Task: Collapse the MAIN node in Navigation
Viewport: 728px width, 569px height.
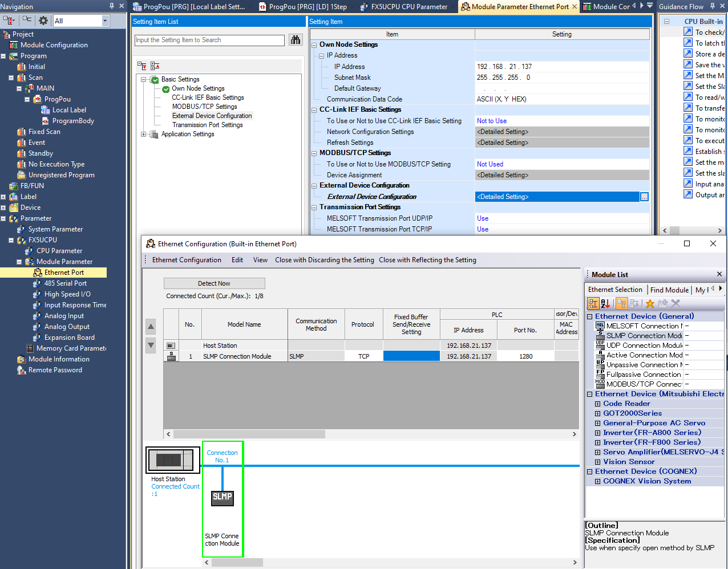Action: (x=19, y=88)
